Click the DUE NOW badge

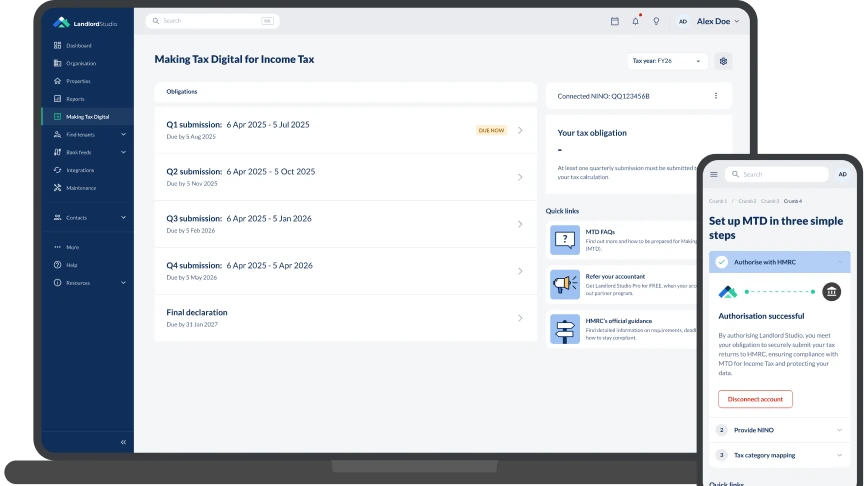tap(491, 131)
